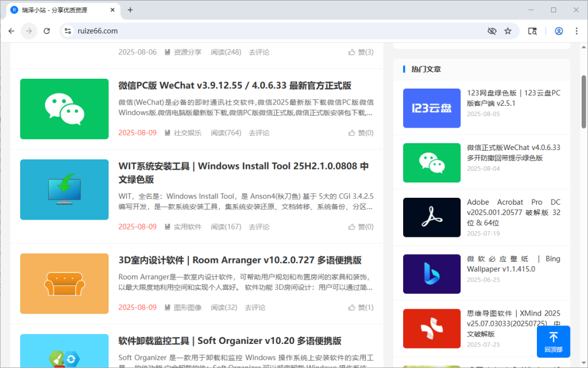Click 阅读(32) on the Room Arranger post
This screenshot has width=588, height=368.
pos(224,308)
